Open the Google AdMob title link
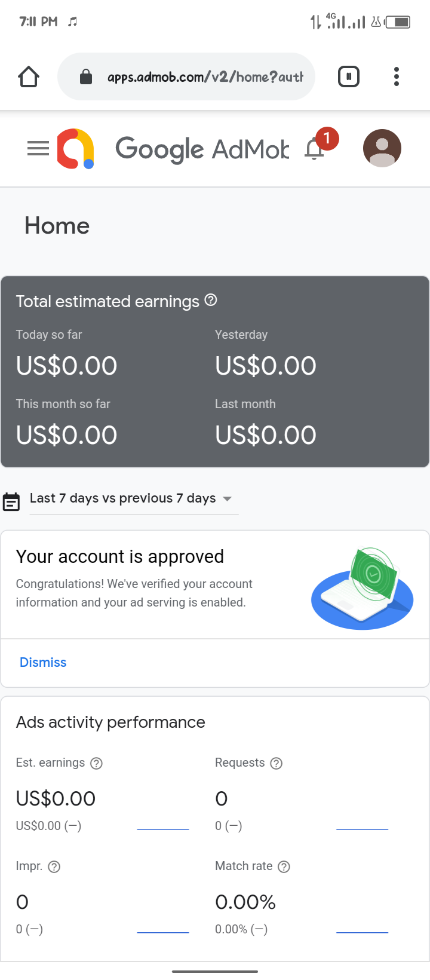The image size is (430, 980). click(202, 148)
